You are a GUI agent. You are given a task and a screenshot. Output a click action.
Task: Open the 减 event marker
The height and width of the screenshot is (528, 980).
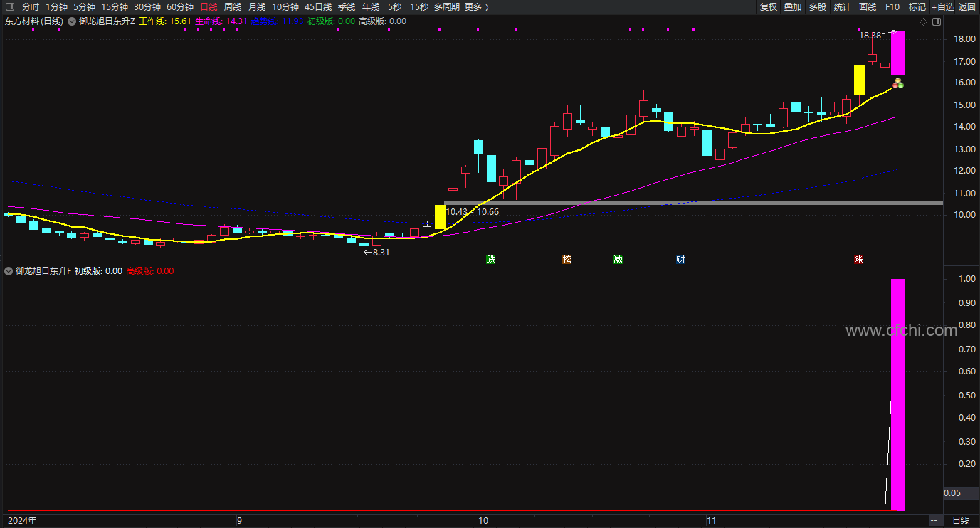[618, 260]
